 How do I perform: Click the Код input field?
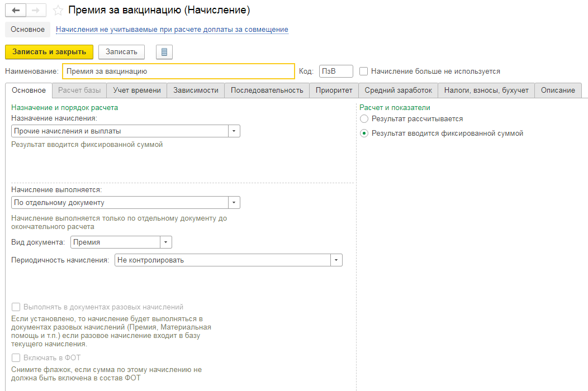(x=336, y=71)
